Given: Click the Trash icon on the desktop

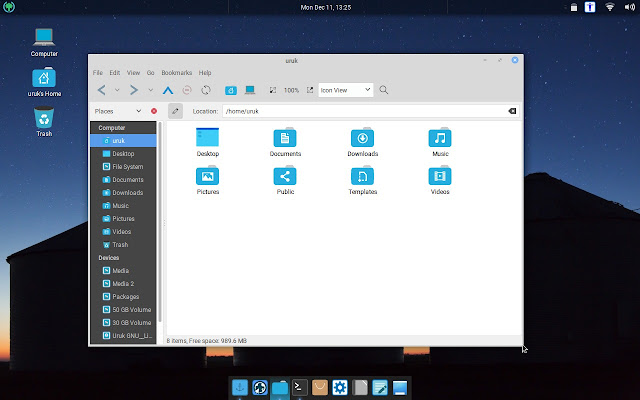Looking at the screenshot, I should 44,118.
